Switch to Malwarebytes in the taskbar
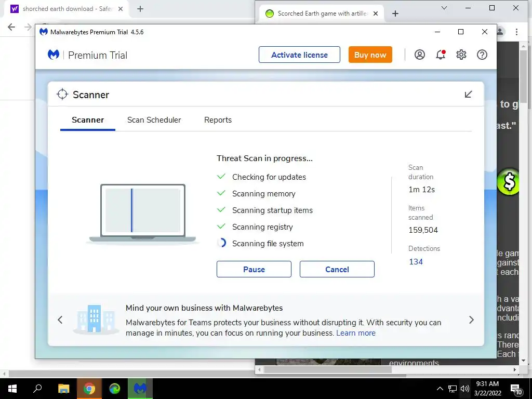This screenshot has height=399, width=532. tap(140, 389)
